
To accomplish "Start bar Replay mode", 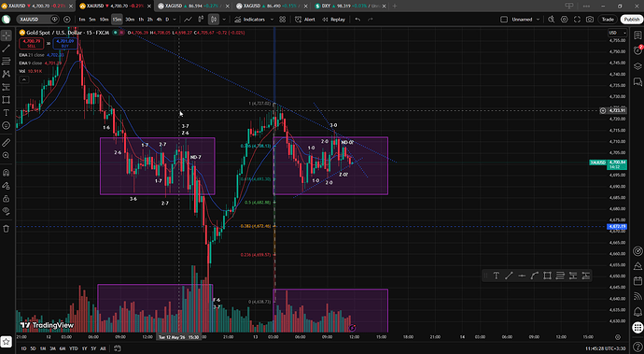I will pyautogui.click(x=333, y=20).
